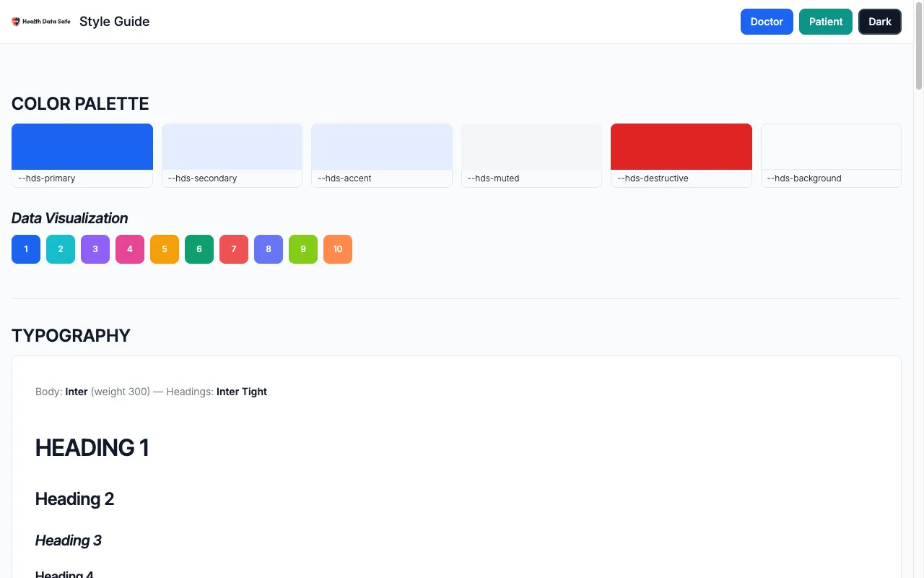Image resolution: width=924 pixels, height=578 pixels.
Task: Click teal data visualization chip 2
Action: point(61,249)
